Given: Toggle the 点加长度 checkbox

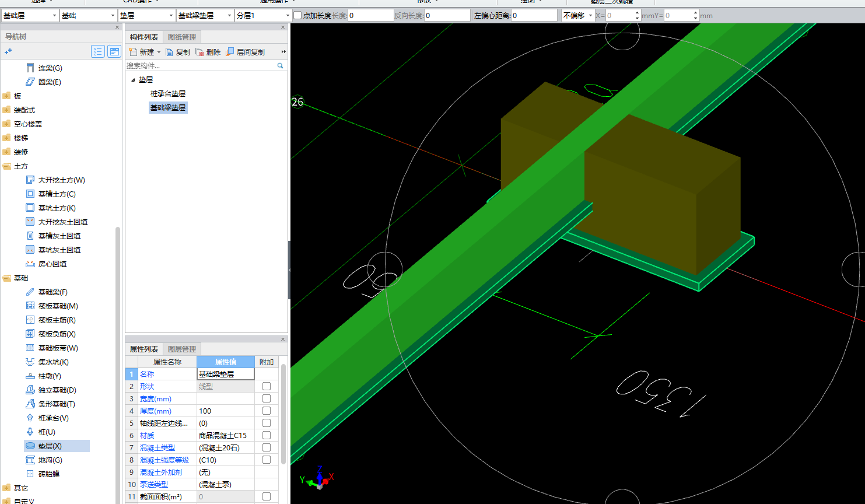Looking at the screenshot, I should pos(297,16).
